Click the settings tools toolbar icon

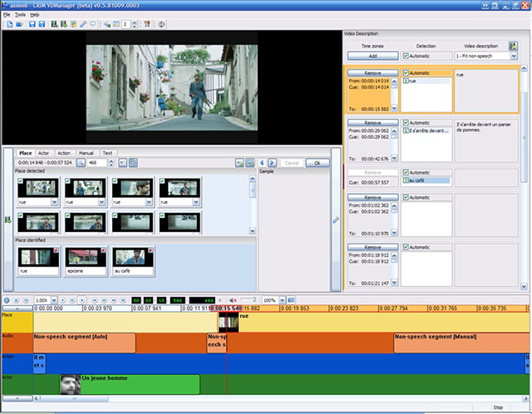(x=147, y=24)
